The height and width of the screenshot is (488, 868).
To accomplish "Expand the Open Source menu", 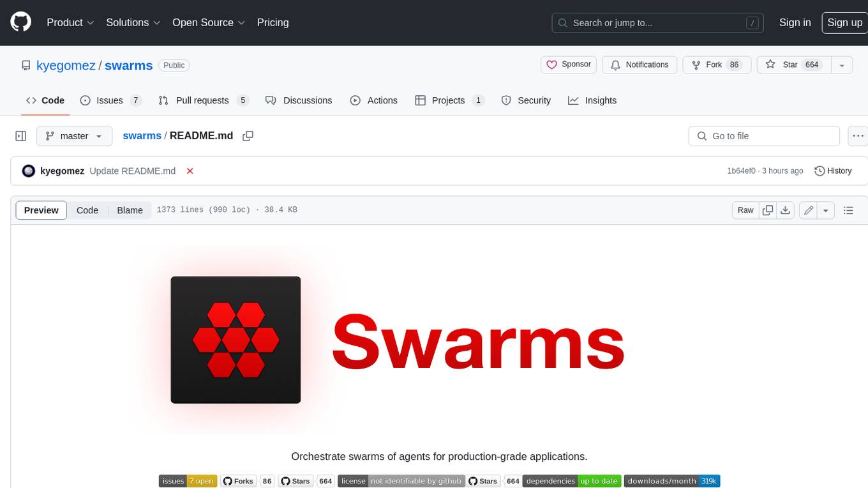I will (209, 22).
